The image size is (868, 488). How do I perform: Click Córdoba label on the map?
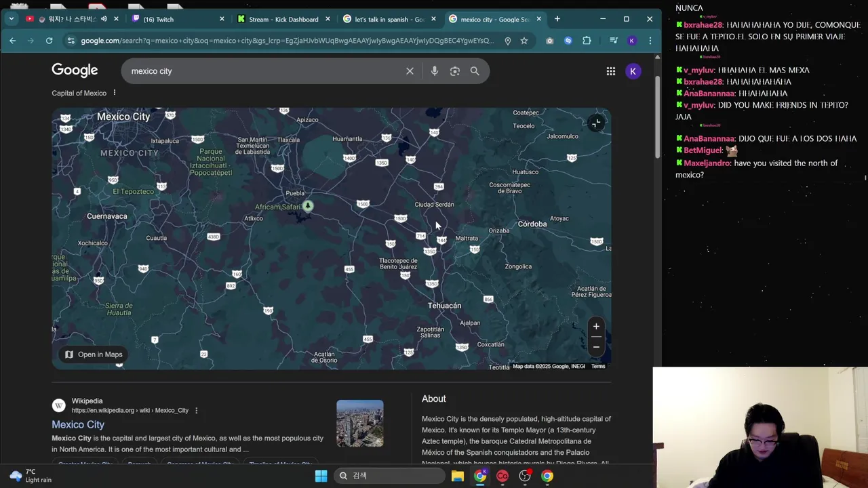[532, 224]
